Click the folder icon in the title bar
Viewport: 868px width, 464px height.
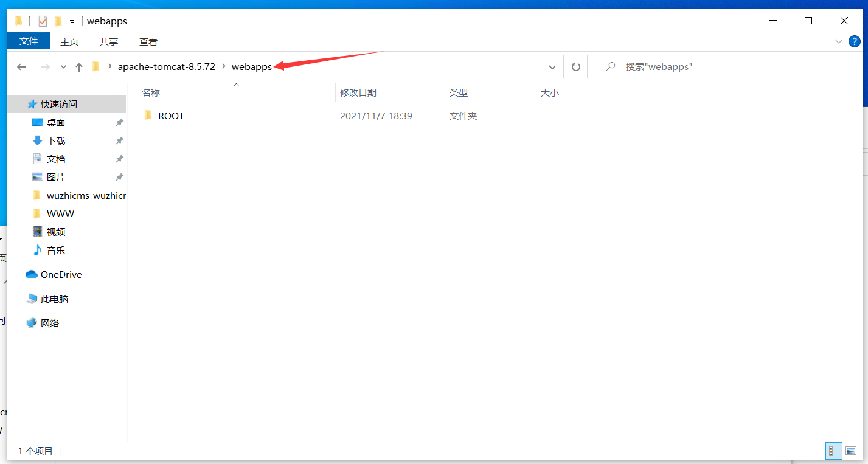(19, 21)
